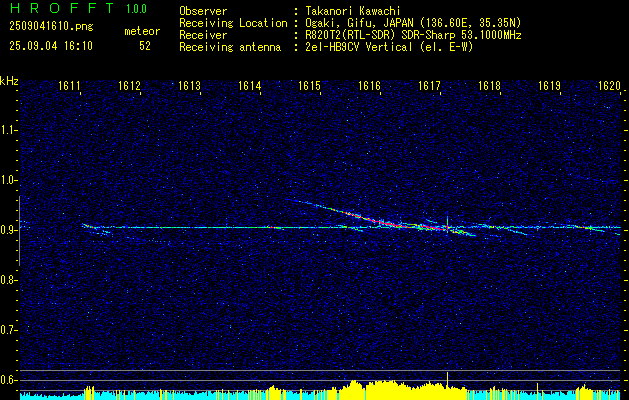Click the Receiving Location label

pyautogui.click(x=233, y=23)
